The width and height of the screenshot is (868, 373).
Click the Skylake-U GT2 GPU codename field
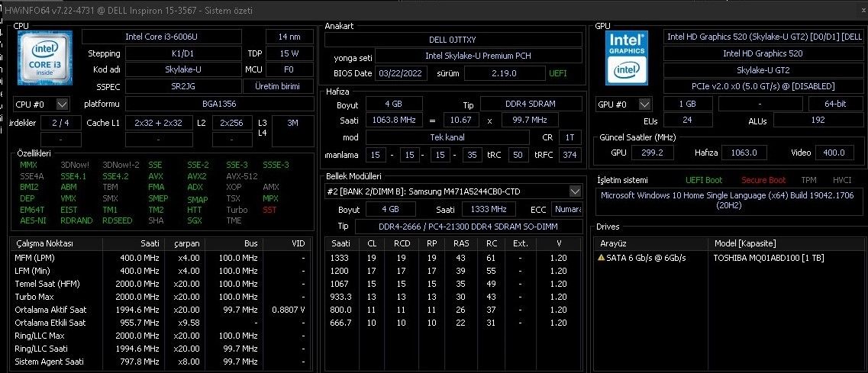click(x=763, y=70)
